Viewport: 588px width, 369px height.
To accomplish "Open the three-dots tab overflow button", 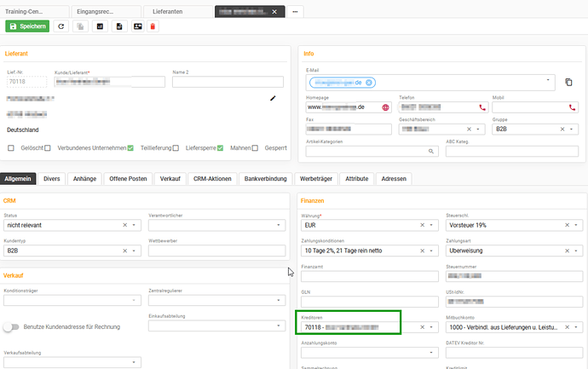I will point(295,12).
